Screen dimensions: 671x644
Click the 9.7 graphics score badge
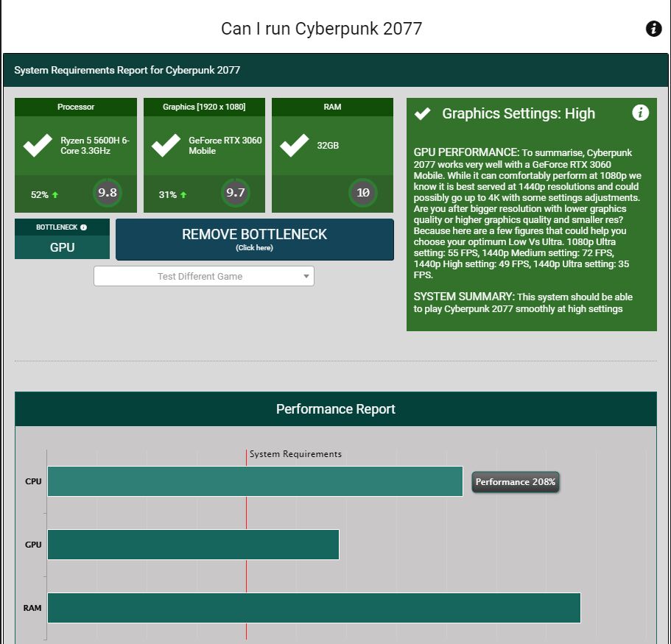[x=236, y=193]
